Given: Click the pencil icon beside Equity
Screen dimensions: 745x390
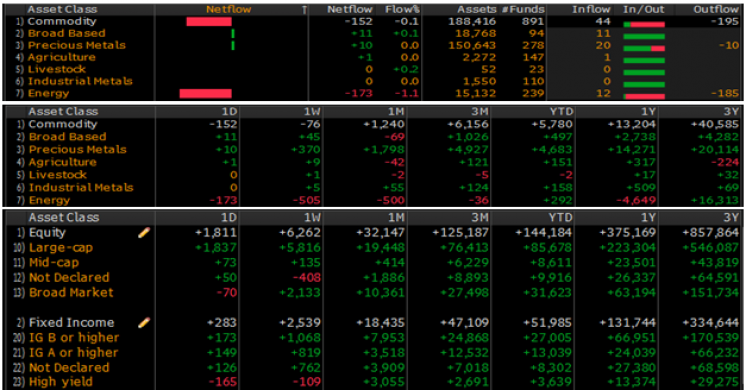Looking at the screenshot, I should (144, 232).
